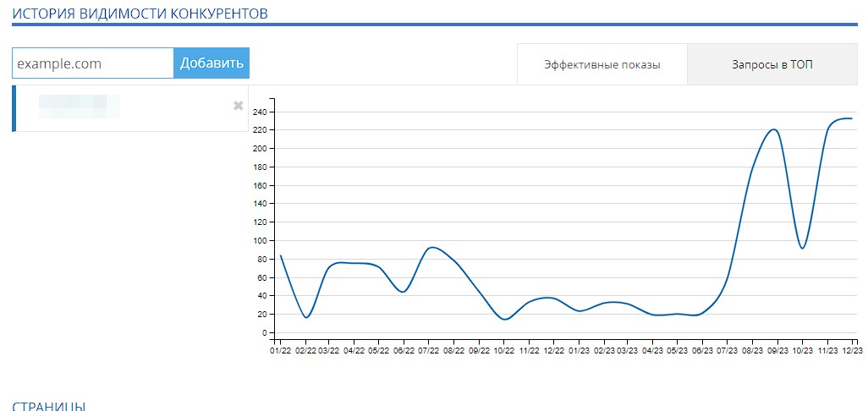
Task: Open the Страницы section heading
Action: tap(49, 407)
